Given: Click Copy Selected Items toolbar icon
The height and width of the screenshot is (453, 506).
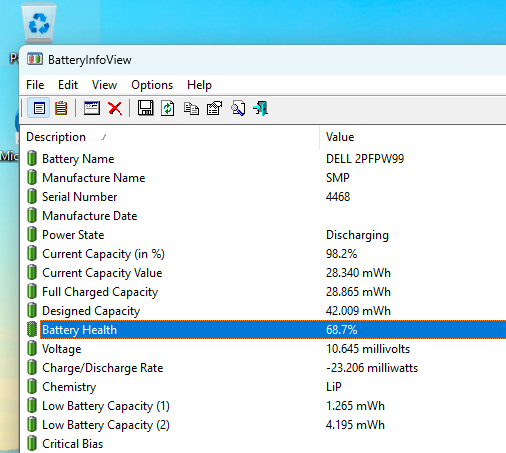Looking at the screenshot, I should pos(191,108).
